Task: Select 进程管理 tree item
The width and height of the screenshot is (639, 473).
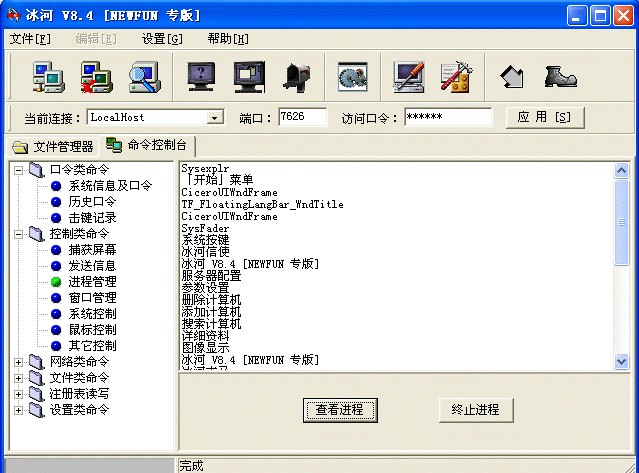Action: [92, 282]
